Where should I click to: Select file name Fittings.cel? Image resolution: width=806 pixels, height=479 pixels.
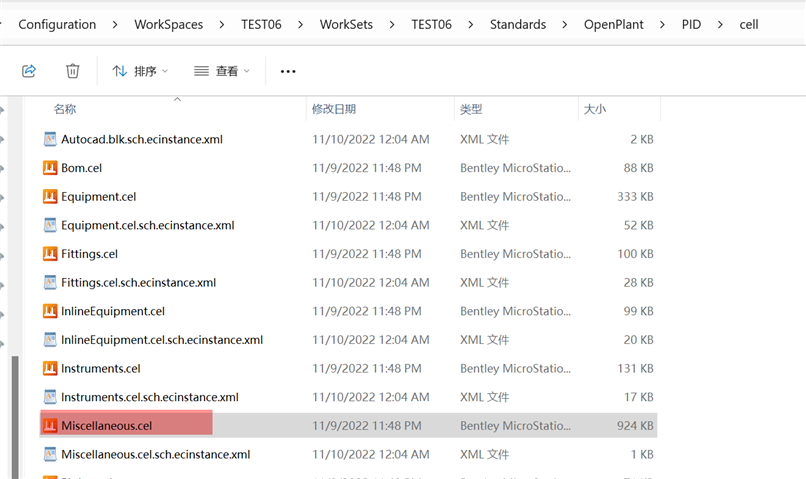point(89,254)
